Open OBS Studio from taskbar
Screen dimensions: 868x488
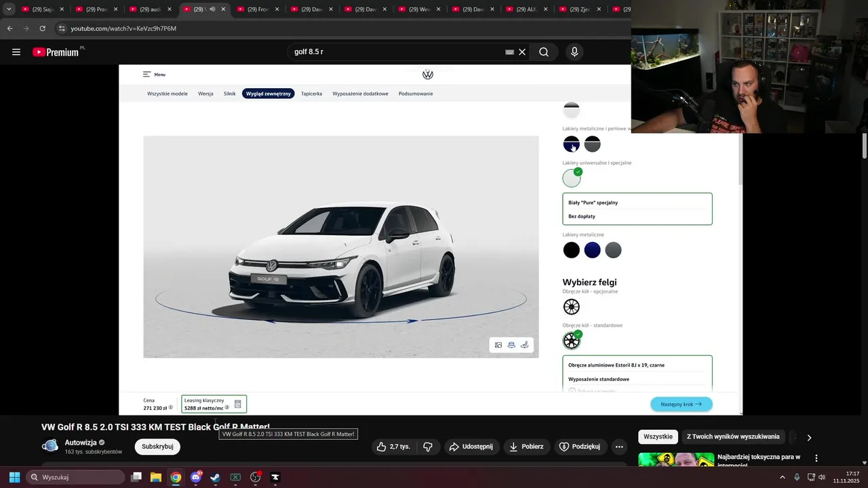(x=256, y=477)
